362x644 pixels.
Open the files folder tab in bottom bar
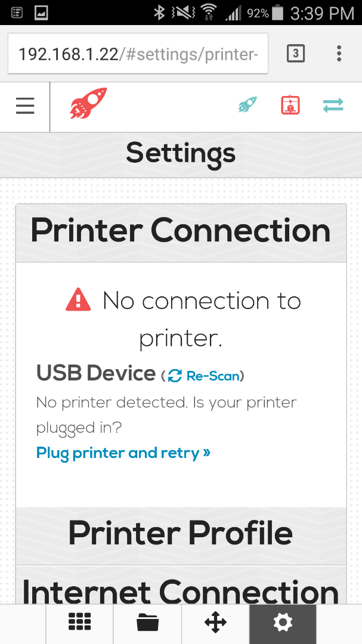pyautogui.click(x=147, y=623)
